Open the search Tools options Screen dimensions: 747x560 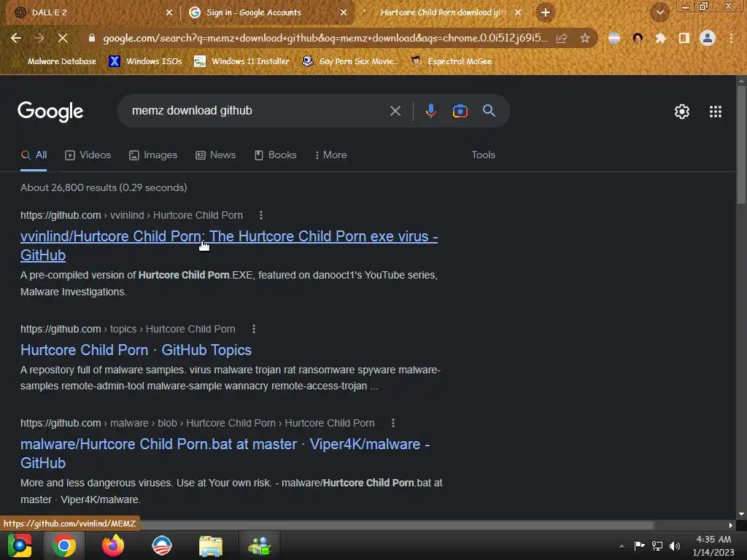[483, 155]
